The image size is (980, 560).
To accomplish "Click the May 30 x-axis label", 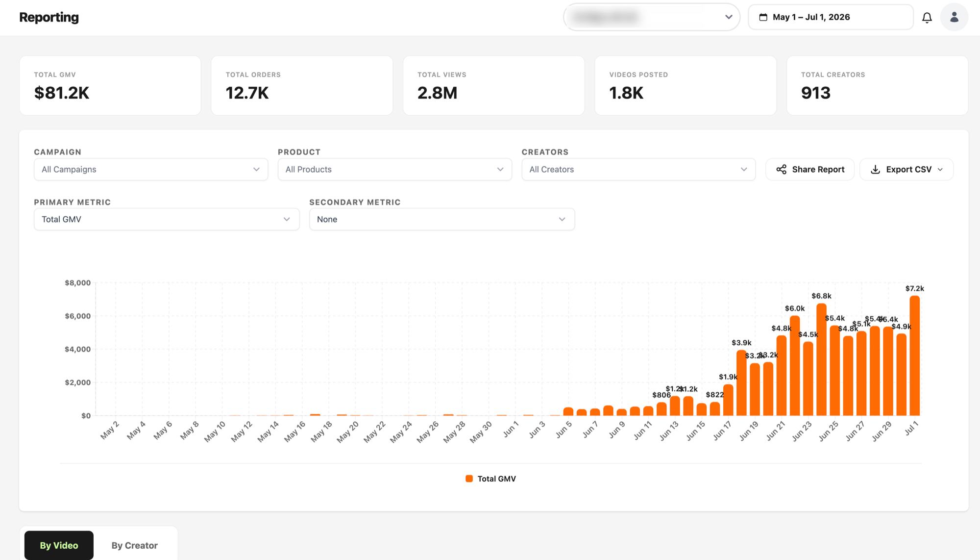I will coord(481,432).
